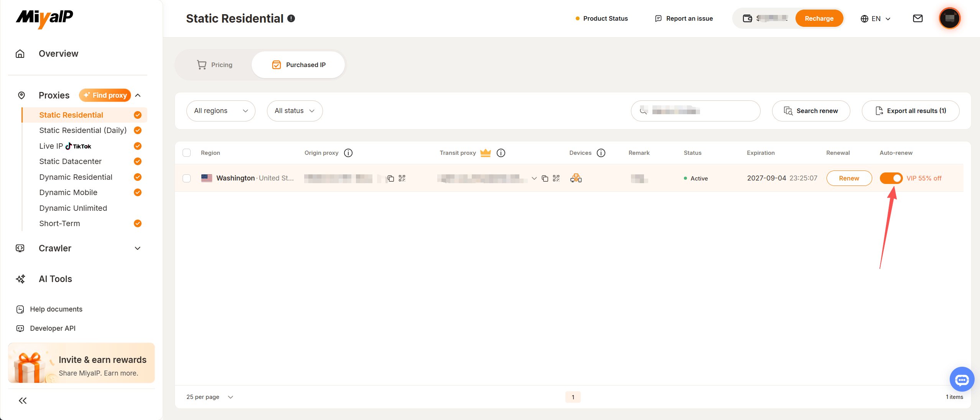Show QR code for origin proxy
The image size is (980, 420).
pos(402,178)
